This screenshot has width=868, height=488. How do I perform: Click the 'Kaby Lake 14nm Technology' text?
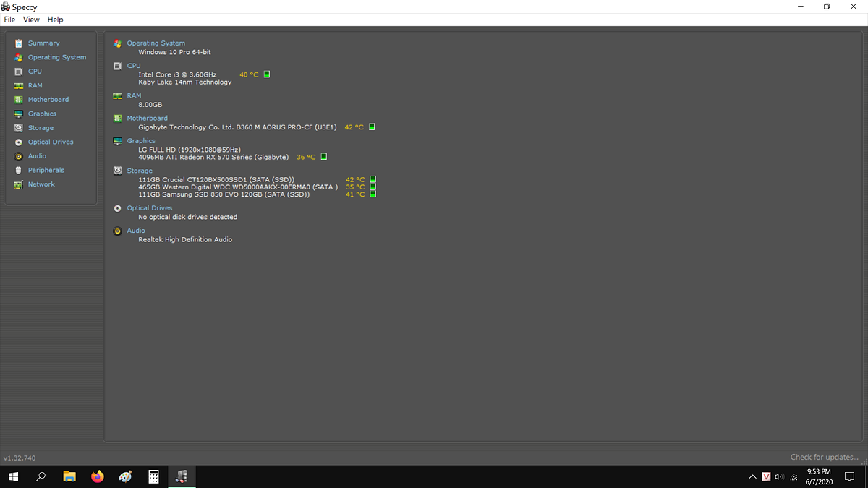click(185, 82)
